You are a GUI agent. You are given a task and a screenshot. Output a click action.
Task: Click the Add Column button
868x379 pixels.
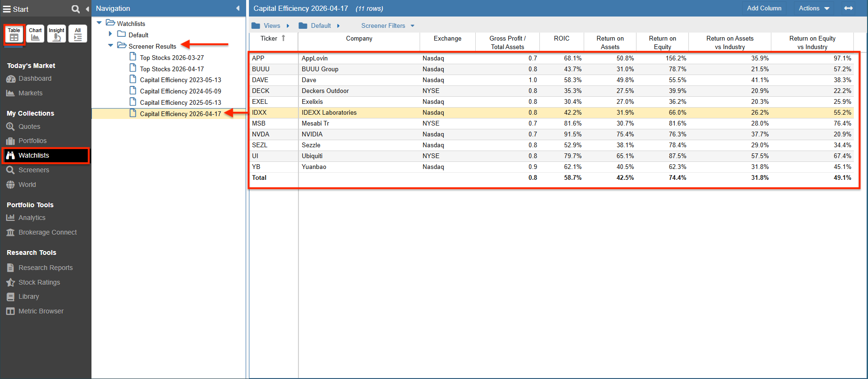(764, 8)
